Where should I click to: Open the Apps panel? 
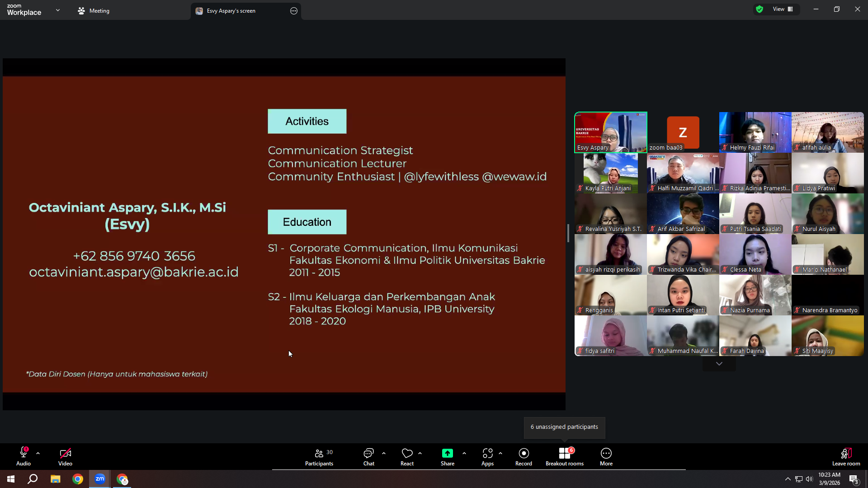(x=487, y=457)
